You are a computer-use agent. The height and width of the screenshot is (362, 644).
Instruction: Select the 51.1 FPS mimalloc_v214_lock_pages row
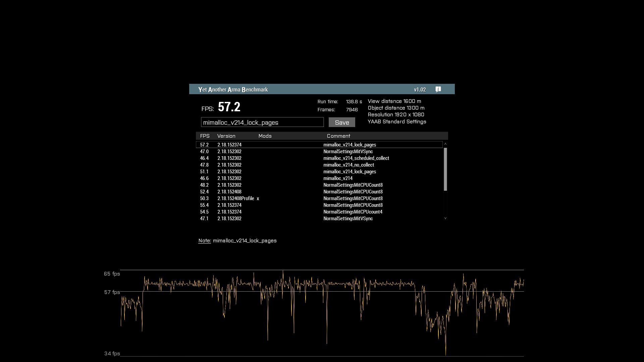coord(319,172)
